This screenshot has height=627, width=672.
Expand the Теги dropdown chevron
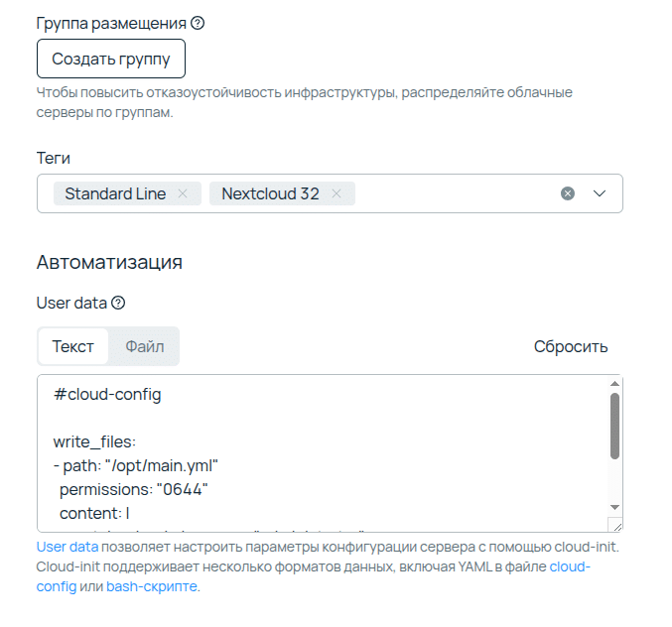[x=600, y=193]
